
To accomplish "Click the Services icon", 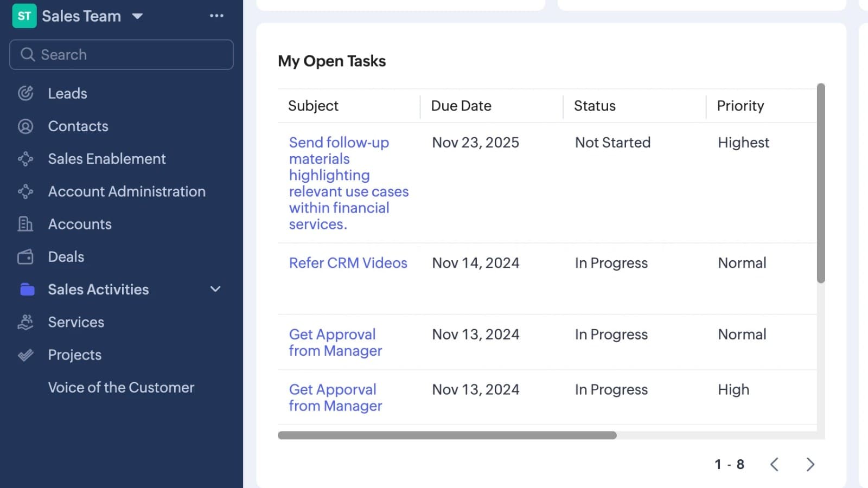I will pos(25,322).
